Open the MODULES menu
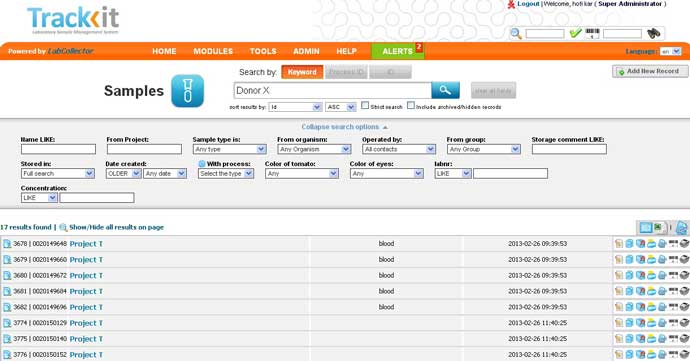 click(213, 51)
